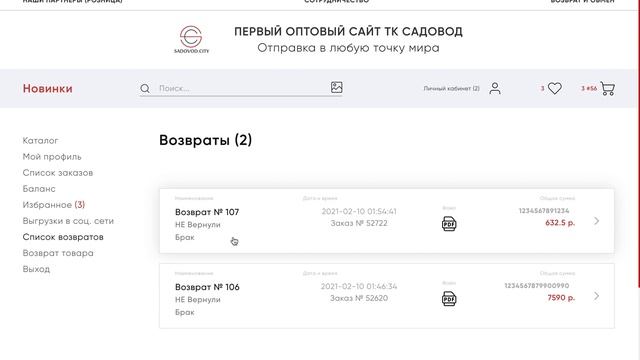Click number 1234567891234
This screenshot has height=360, width=640.
pyautogui.click(x=544, y=211)
